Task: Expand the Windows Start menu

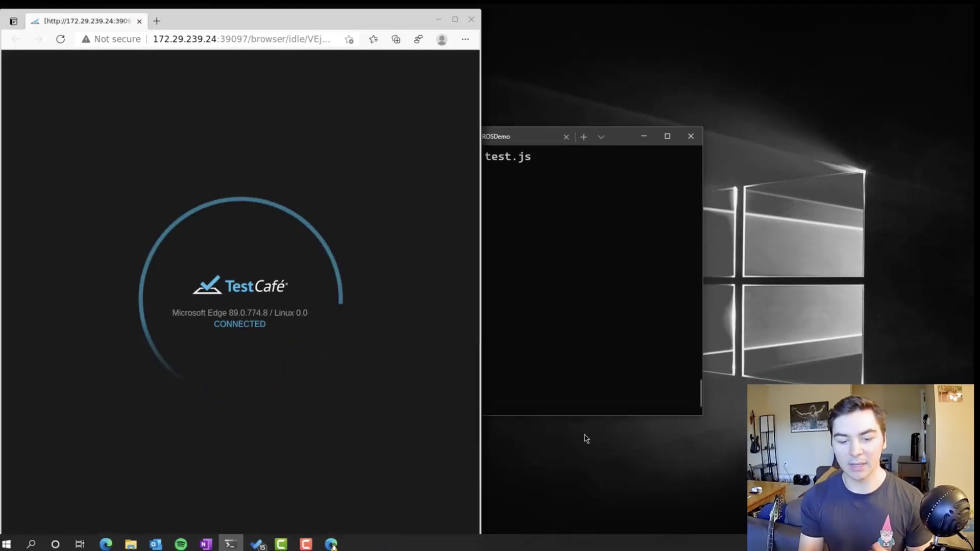Action: pyautogui.click(x=8, y=544)
